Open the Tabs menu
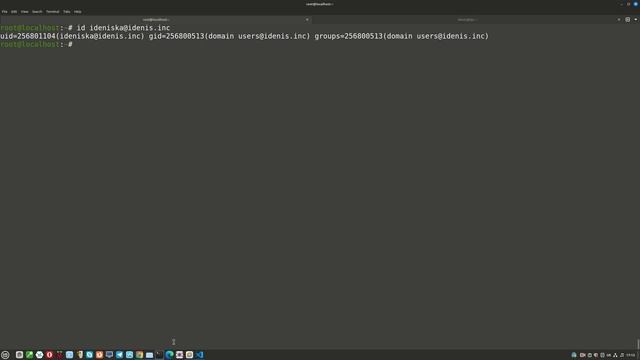 tap(67, 11)
